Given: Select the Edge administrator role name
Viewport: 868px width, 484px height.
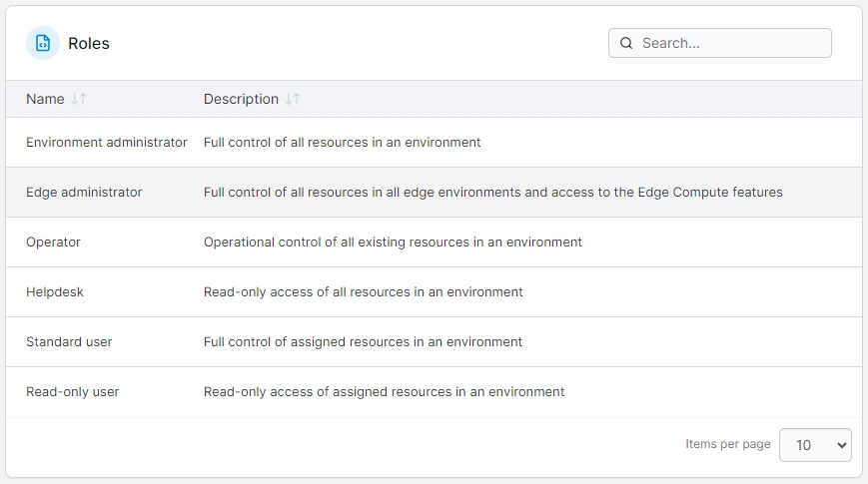Looking at the screenshot, I should coord(84,193).
